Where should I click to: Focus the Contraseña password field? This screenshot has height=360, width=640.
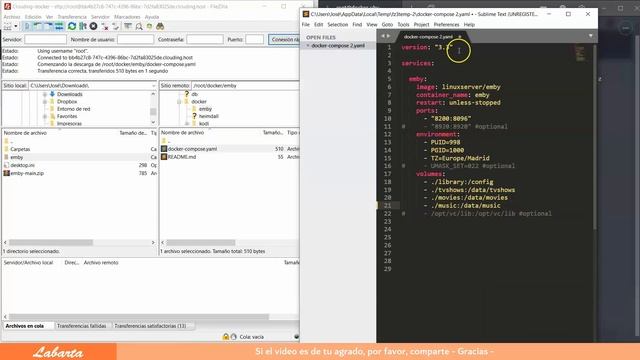click(x=205, y=40)
